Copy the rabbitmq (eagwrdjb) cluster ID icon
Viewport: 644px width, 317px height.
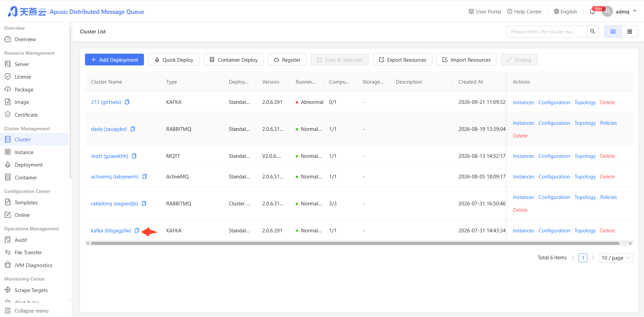pos(144,204)
